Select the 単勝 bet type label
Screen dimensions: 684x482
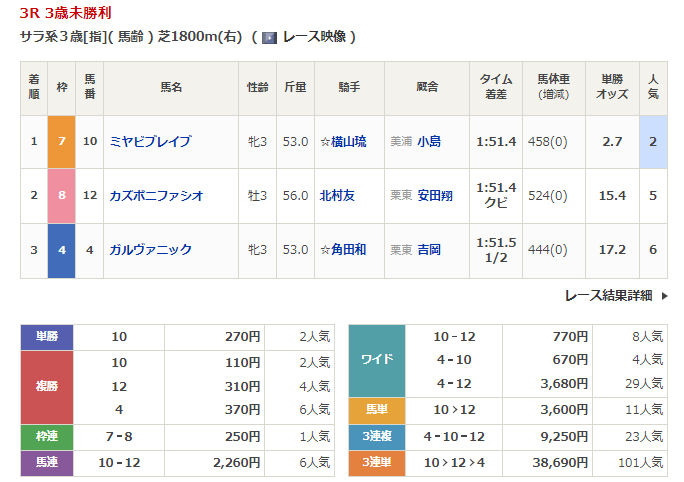[x=47, y=337]
